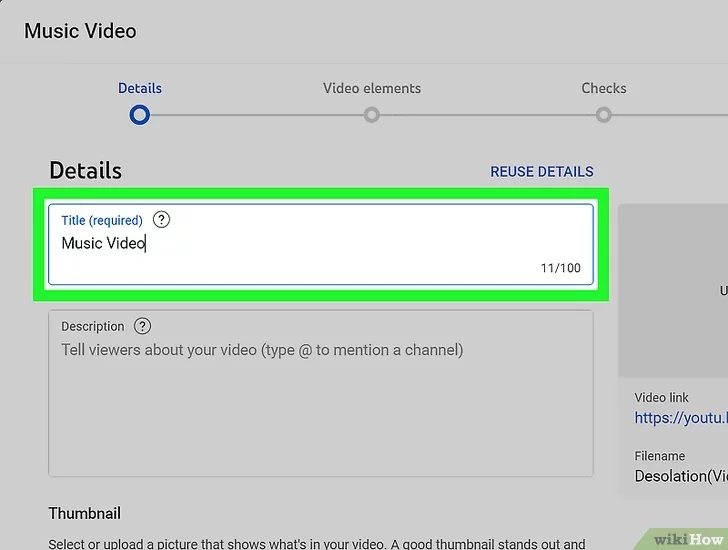Select the Details step circle indicator
Image resolution: width=728 pixels, height=550 pixels.
[140, 115]
